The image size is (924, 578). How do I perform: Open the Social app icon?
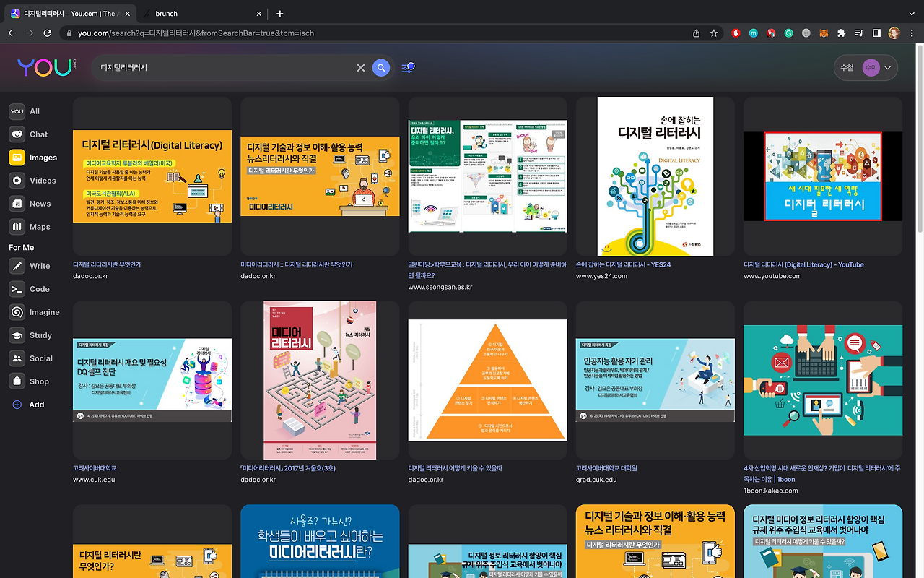pyautogui.click(x=17, y=358)
